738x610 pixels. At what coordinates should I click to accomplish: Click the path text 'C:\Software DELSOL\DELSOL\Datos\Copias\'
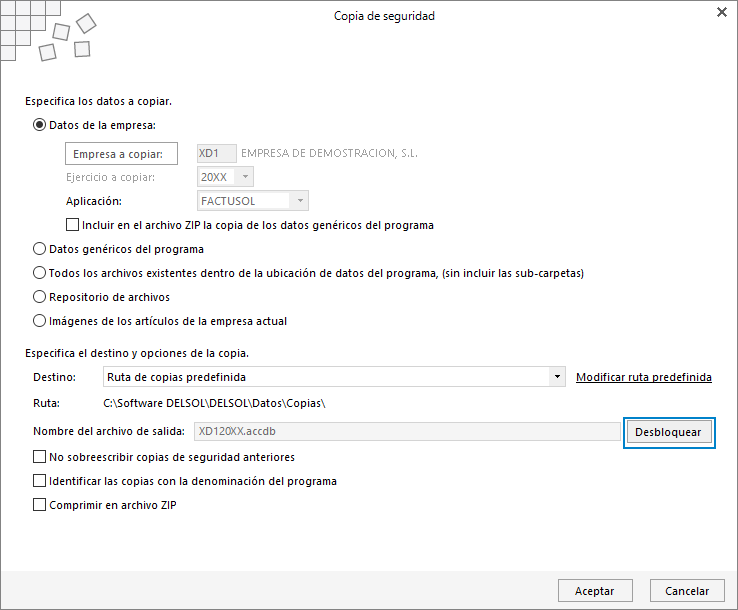214,403
